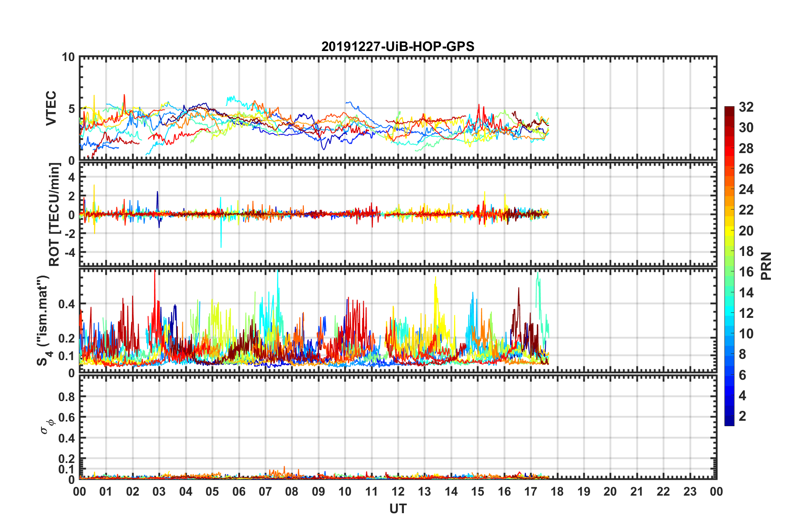Click the PRN colorbar gradient

point(729,266)
